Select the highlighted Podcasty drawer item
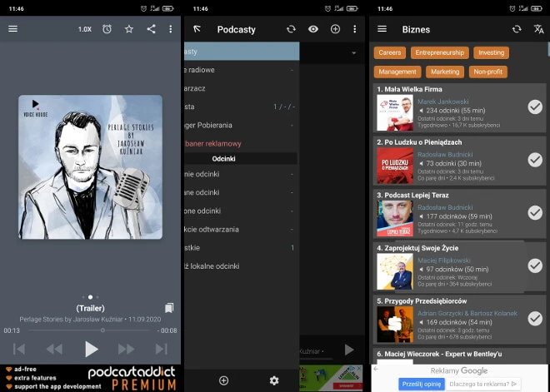The image size is (550, 392). [242, 51]
